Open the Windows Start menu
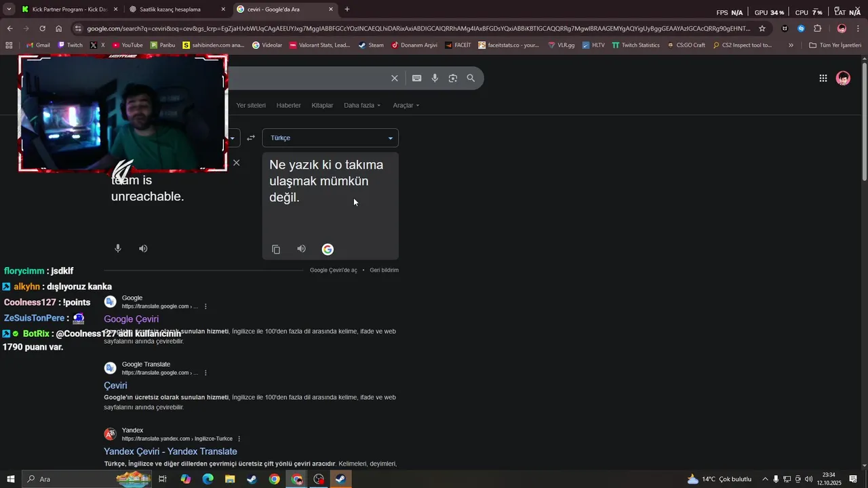The image size is (868, 488). 9,479
